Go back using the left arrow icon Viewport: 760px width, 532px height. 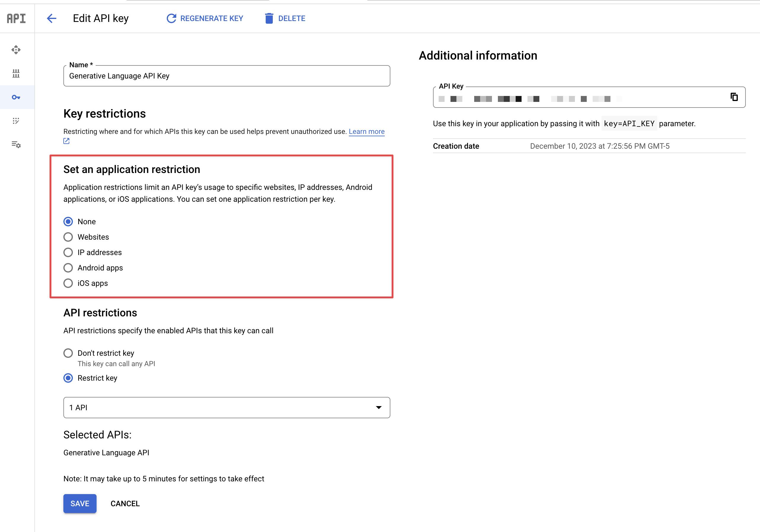52,18
